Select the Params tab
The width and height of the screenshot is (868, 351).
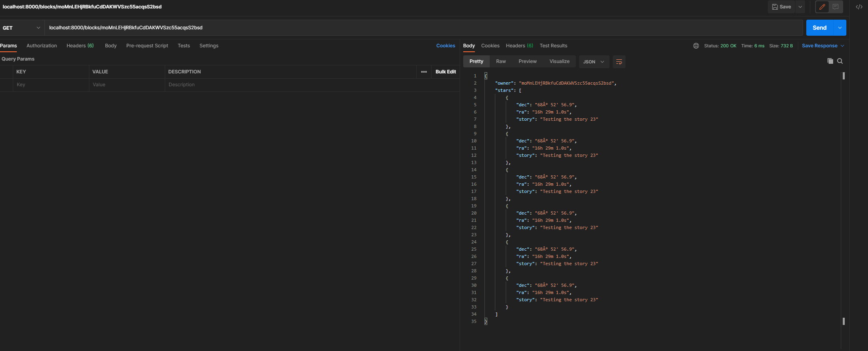(x=8, y=46)
